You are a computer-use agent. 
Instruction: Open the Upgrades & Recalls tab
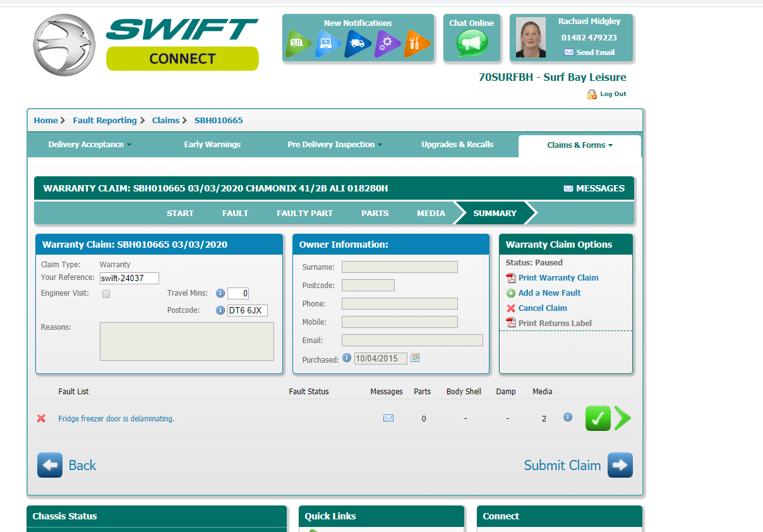point(457,145)
